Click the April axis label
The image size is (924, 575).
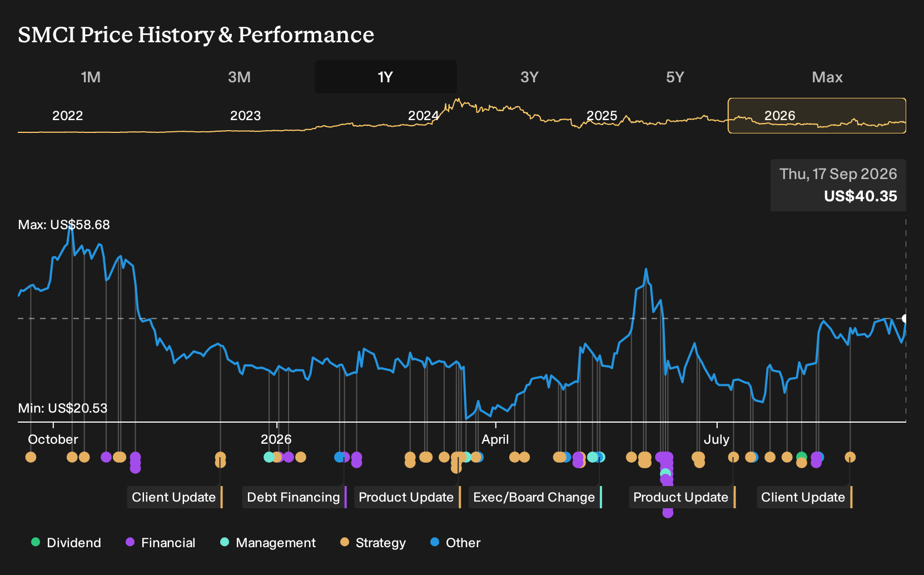(495, 439)
